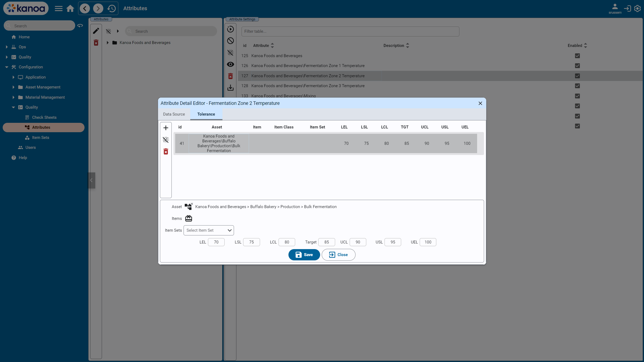The image size is (644, 362).
Task: Toggle Enabled for Fermentation Zone 2 Temperature
Action: pos(577,76)
